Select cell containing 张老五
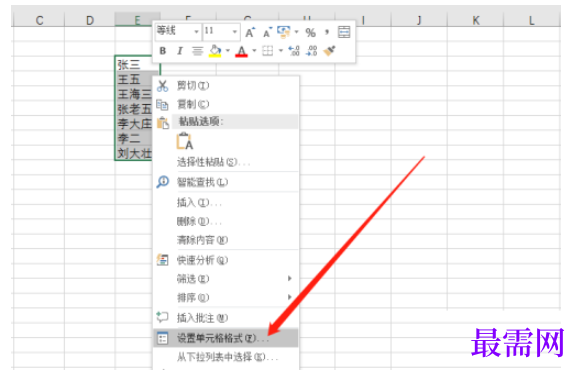 pos(134,109)
